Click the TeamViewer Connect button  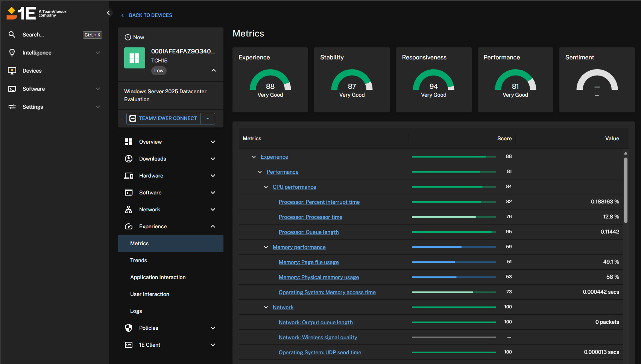[164, 118]
